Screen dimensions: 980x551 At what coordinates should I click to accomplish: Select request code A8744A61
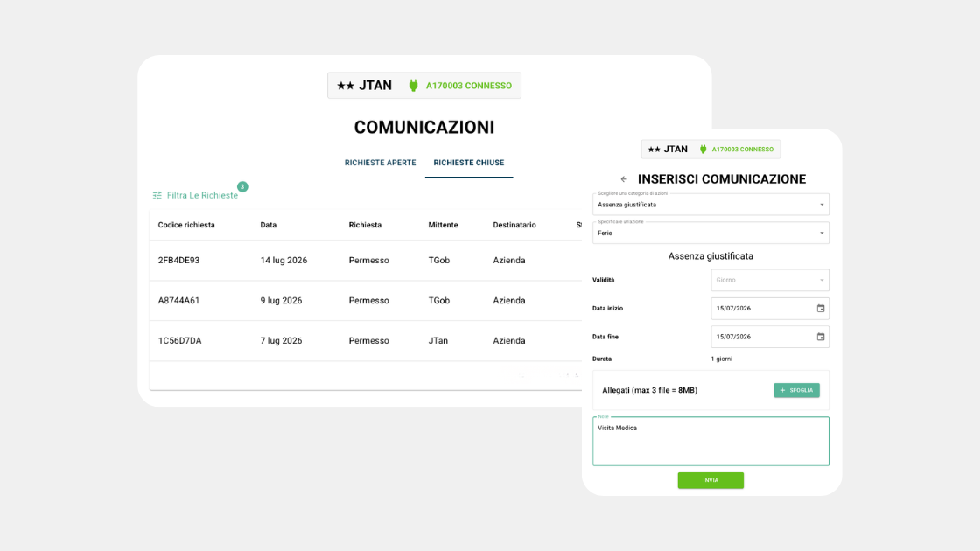pos(178,301)
